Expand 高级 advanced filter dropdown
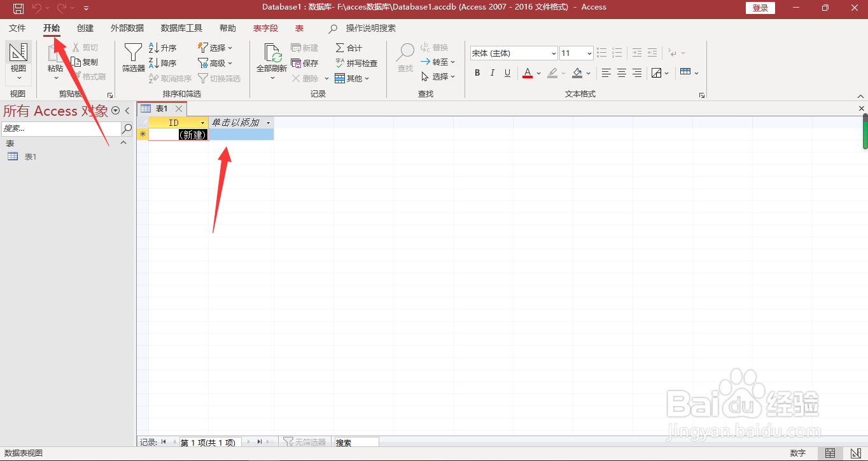868x461 pixels. (x=215, y=63)
